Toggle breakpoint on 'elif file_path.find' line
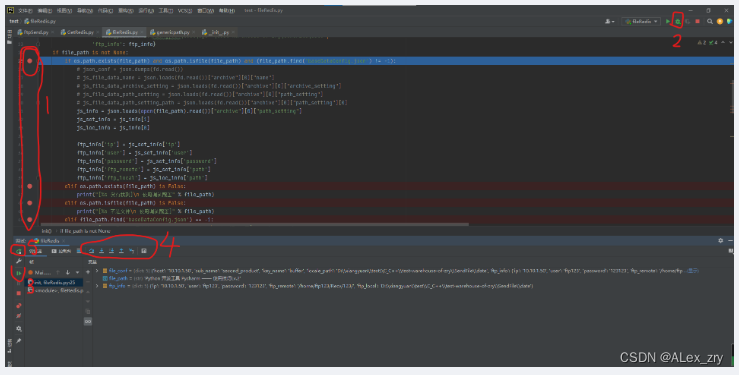This screenshot has width=739, height=375. (x=30, y=220)
